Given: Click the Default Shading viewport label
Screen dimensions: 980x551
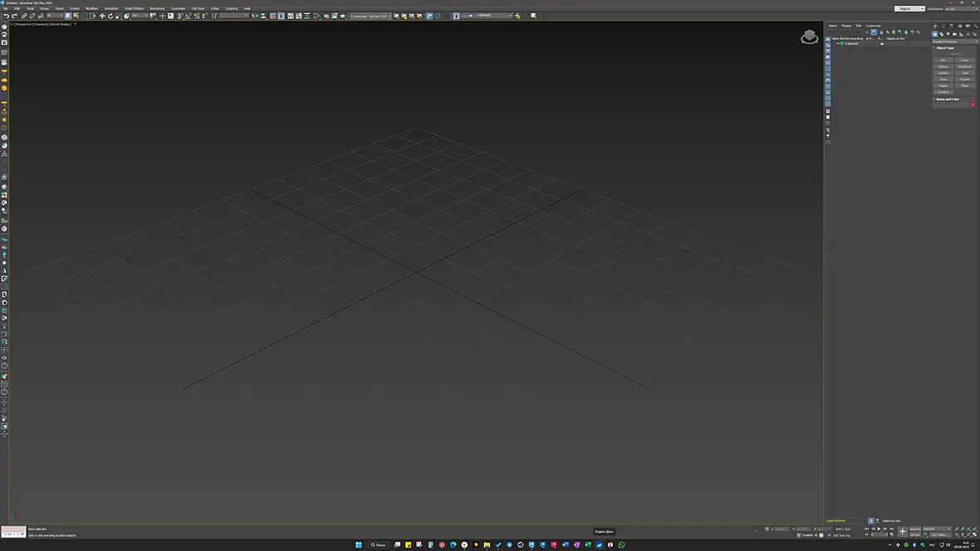Looking at the screenshot, I should coord(61,24).
